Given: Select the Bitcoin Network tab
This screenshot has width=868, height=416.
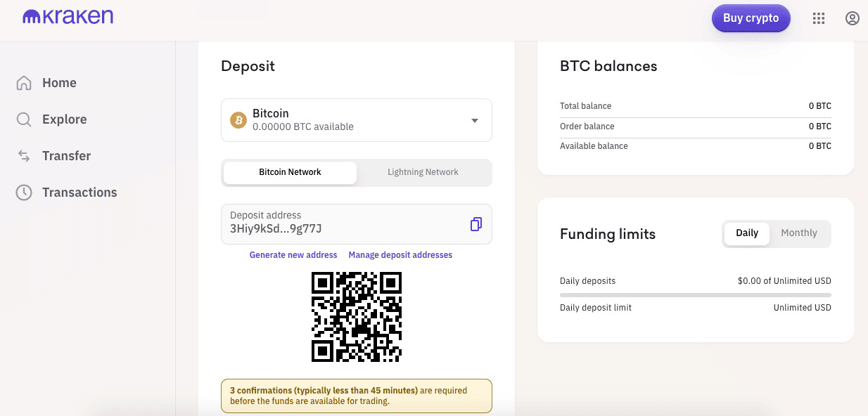Looking at the screenshot, I should pos(289,171).
